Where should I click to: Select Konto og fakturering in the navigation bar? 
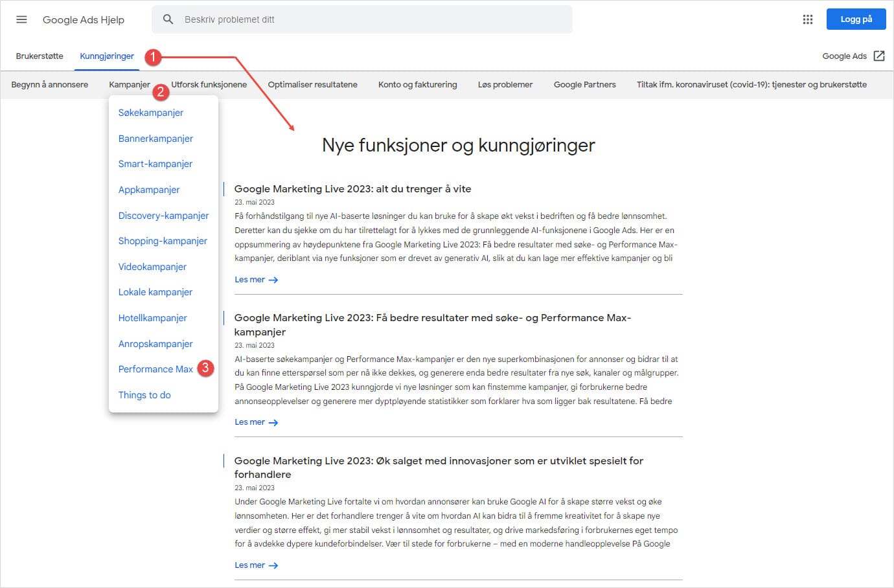coord(417,84)
